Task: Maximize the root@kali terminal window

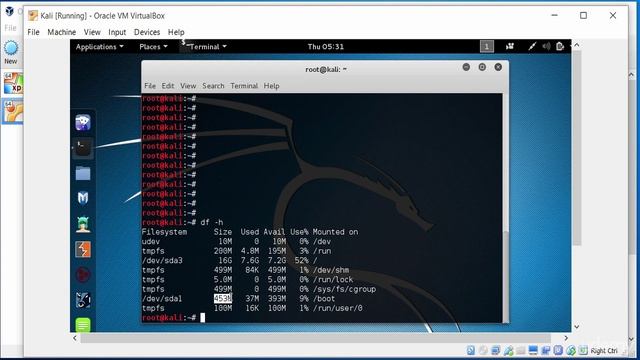Action: pyautogui.click(x=482, y=67)
